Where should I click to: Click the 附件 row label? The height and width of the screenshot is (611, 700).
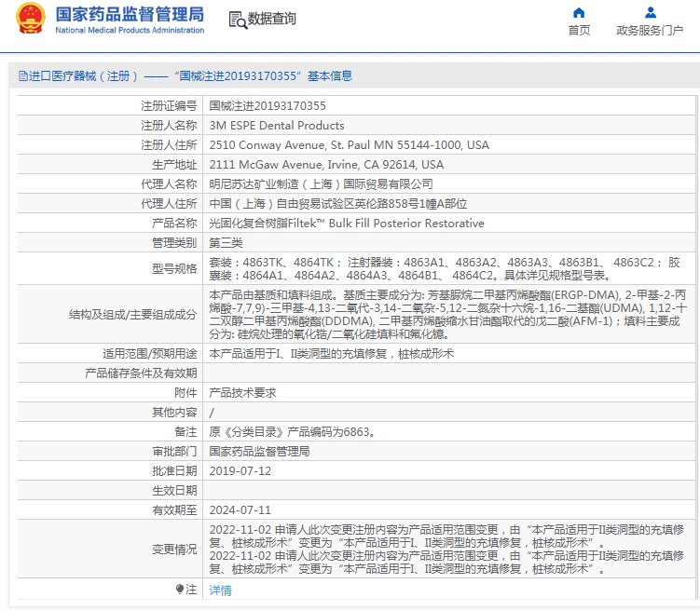(185, 393)
